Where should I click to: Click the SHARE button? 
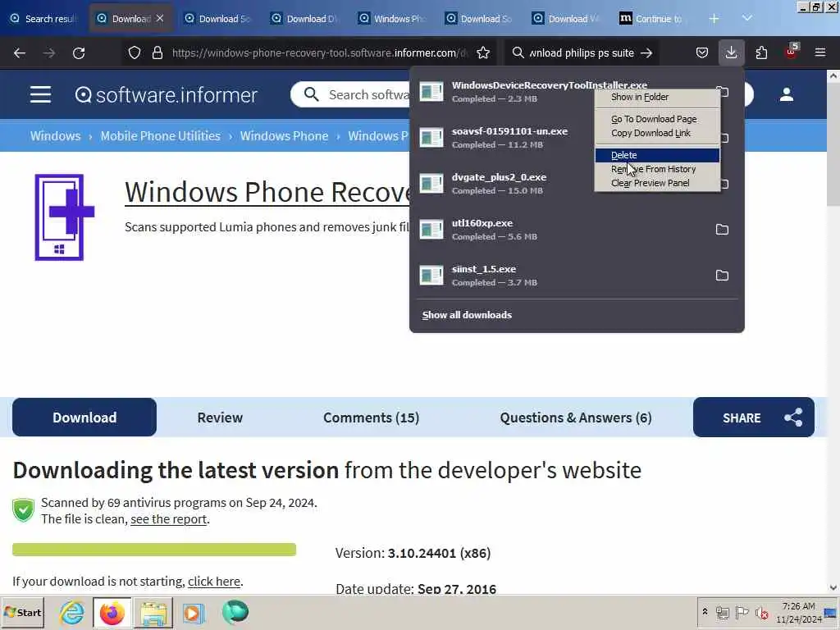[x=754, y=418]
